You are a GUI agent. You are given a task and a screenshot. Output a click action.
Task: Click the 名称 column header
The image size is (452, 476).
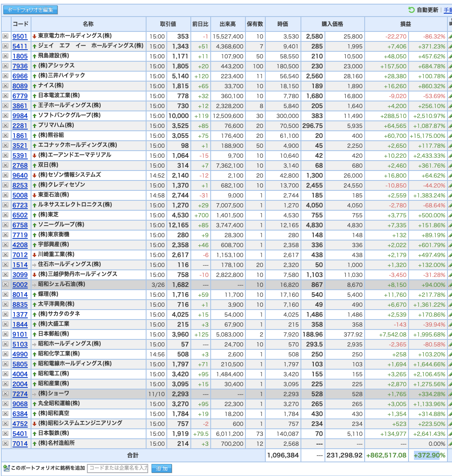pyautogui.click(x=88, y=24)
